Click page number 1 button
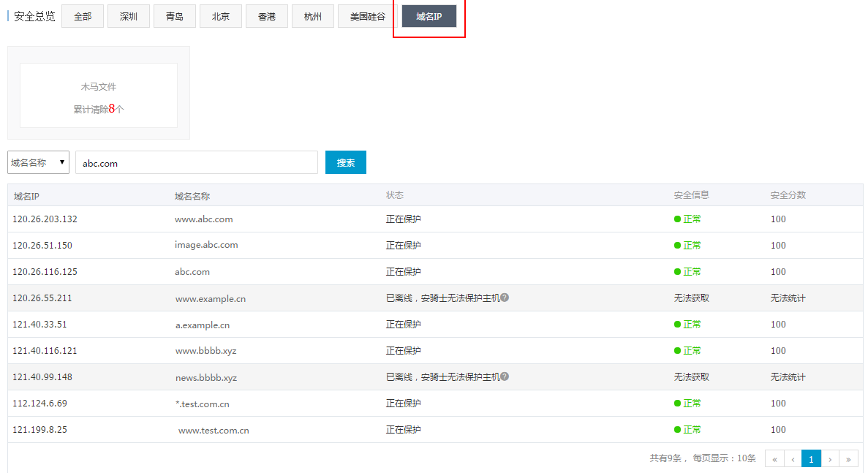The width and height of the screenshot is (868, 473). [811, 458]
